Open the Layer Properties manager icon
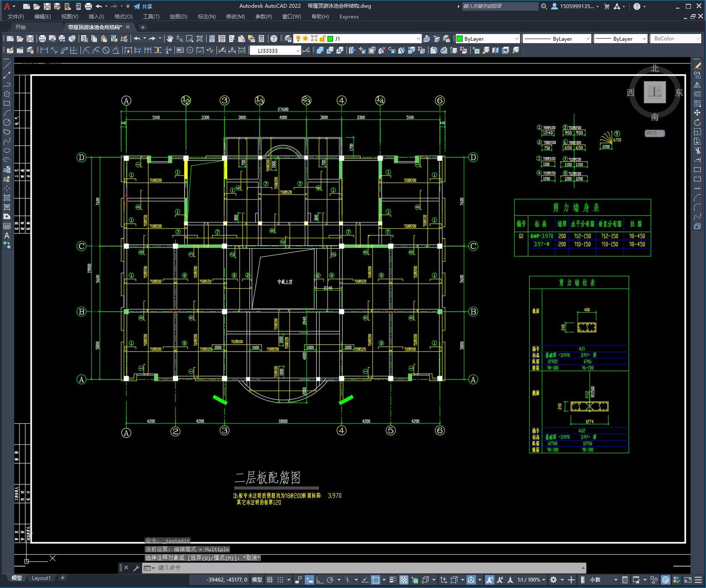The width and height of the screenshot is (706, 588). 288,39
